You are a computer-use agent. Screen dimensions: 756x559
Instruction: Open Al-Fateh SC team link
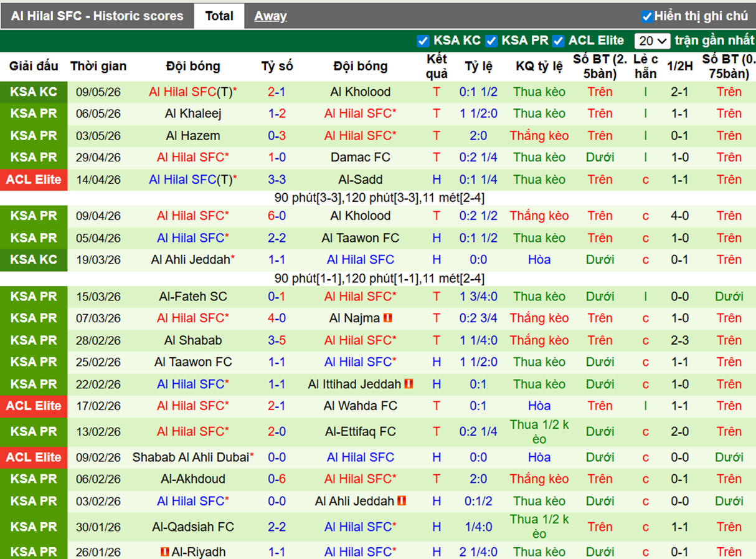[x=193, y=297]
